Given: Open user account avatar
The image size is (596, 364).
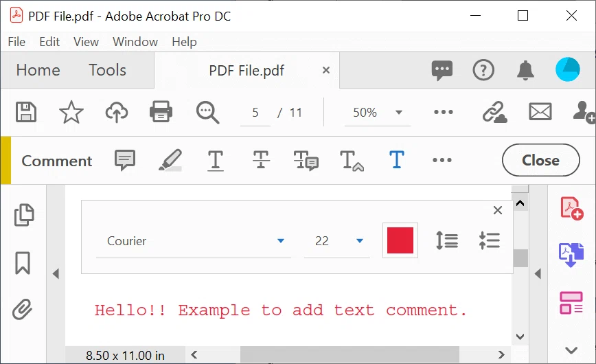Looking at the screenshot, I should (x=567, y=69).
